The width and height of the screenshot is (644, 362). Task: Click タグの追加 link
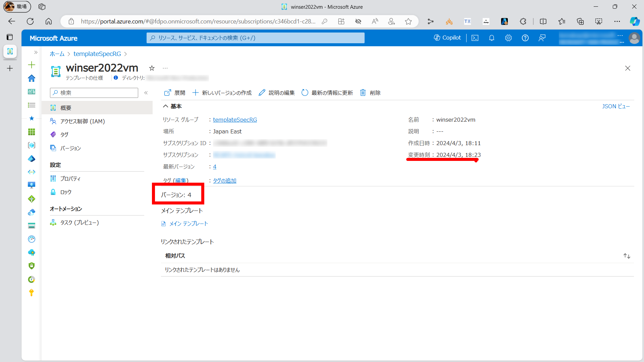pyautogui.click(x=225, y=181)
